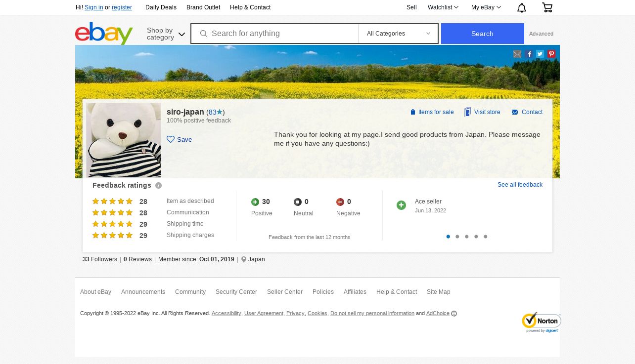Open Security Center footer link
Image resolution: width=635 pixels, height=364 pixels.
coord(236,292)
